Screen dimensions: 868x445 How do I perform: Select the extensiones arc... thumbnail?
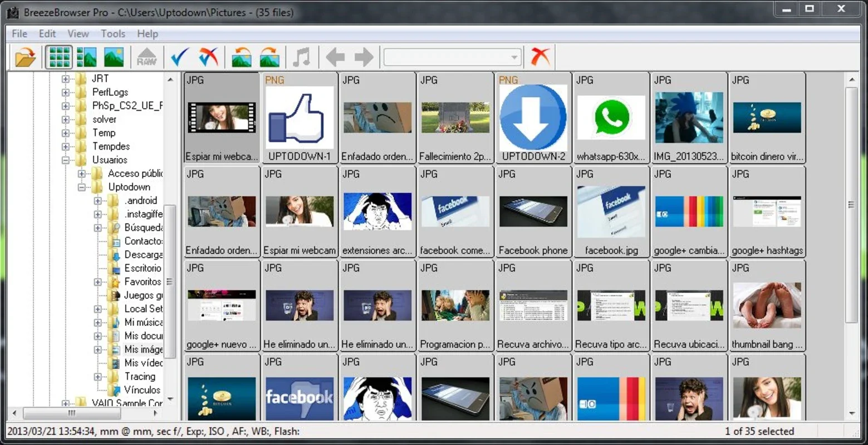click(377, 212)
